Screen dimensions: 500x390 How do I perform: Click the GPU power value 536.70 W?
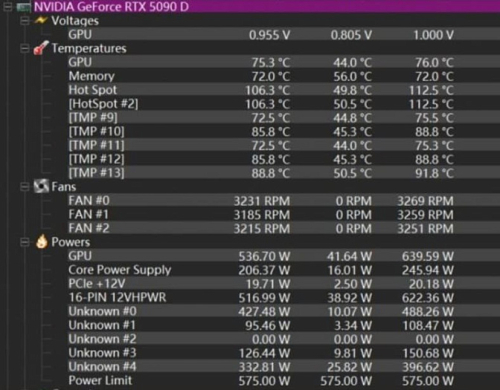(x=264, y=256)
